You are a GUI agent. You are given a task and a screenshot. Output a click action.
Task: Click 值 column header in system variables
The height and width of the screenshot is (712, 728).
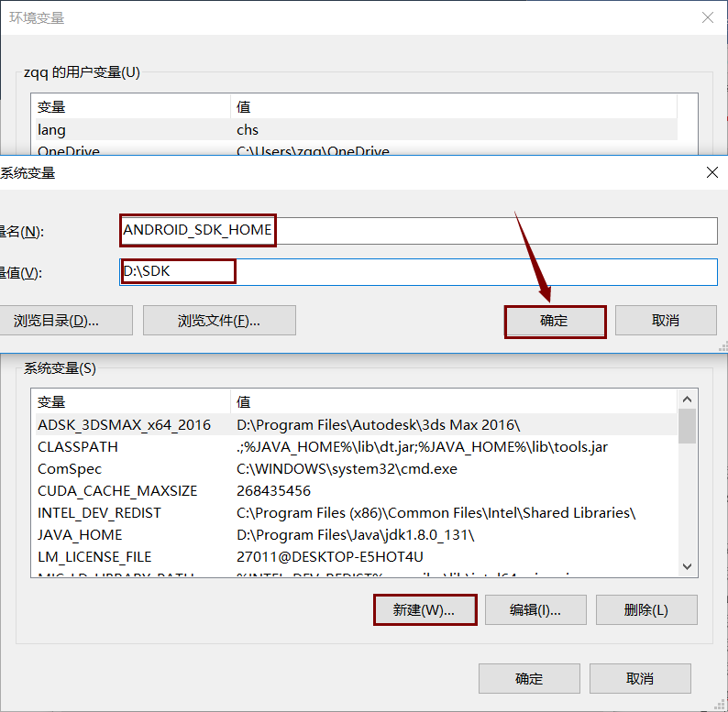[x=454, y=401]
